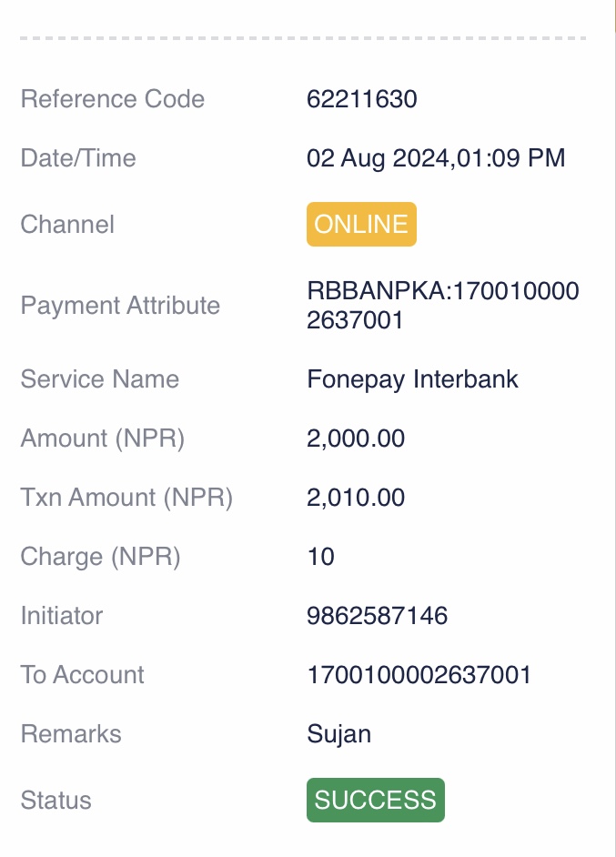Click the Payment Attribute label
The image size is (616, 857).
click(x=120, y=305)
